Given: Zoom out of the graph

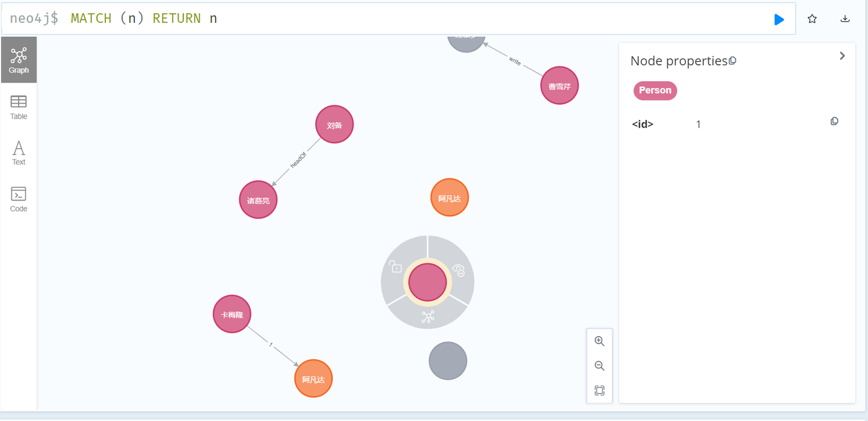Looking at the screenshot, I should point(599,366).
